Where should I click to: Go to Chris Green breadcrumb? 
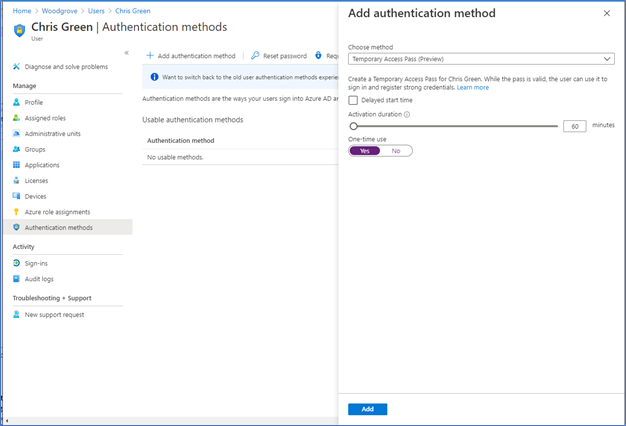[x=133, y=11]
